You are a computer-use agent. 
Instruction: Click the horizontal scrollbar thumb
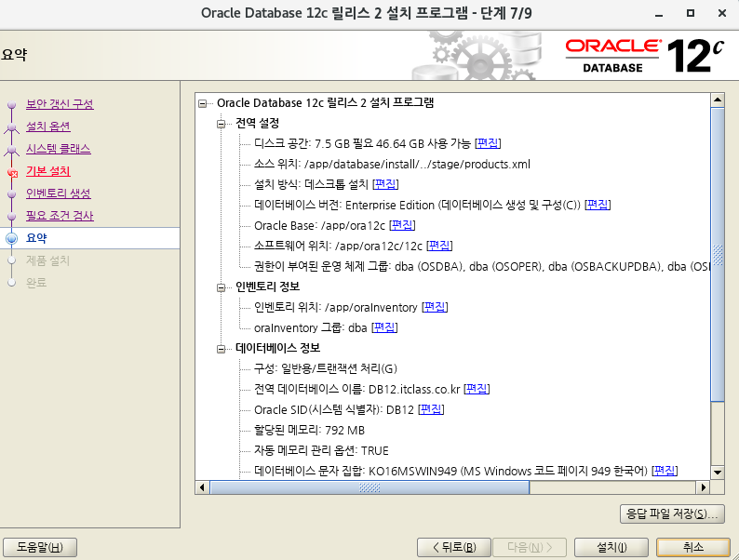click(369, 487)
